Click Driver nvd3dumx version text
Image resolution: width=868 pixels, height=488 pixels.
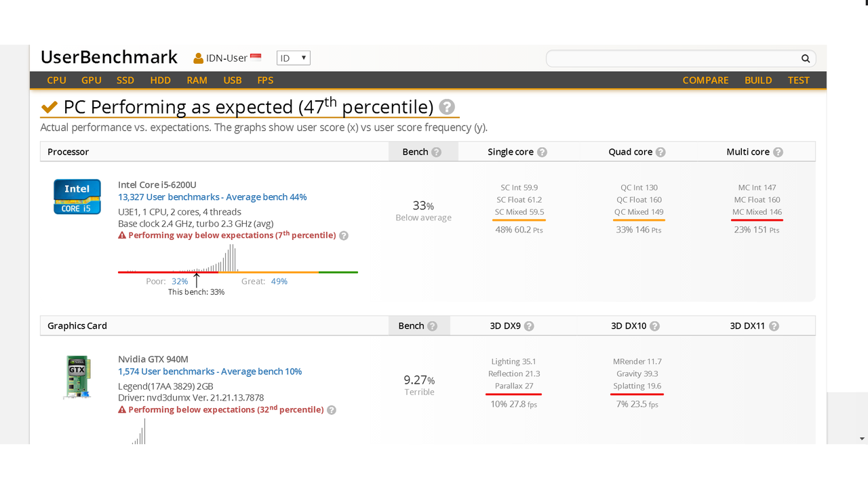point(191,398)
